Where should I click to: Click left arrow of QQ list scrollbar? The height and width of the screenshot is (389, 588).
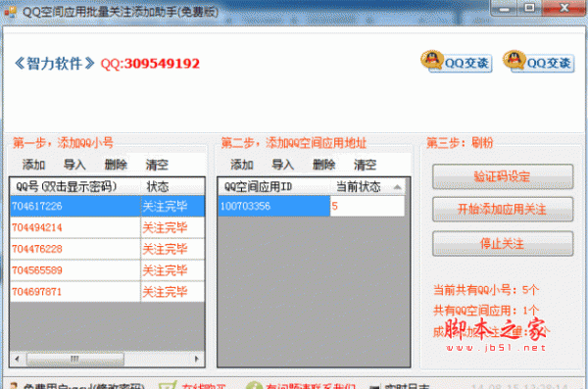(17, 359)
